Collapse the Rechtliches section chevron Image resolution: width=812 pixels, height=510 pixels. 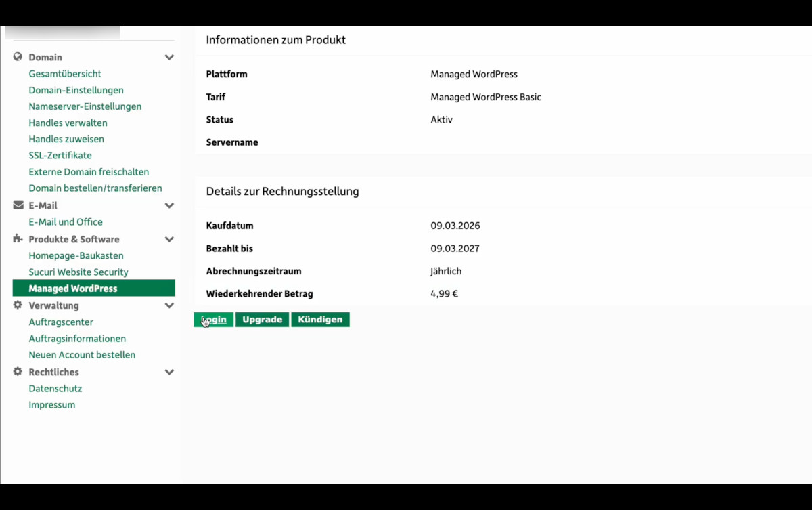[x=169, y=372]
